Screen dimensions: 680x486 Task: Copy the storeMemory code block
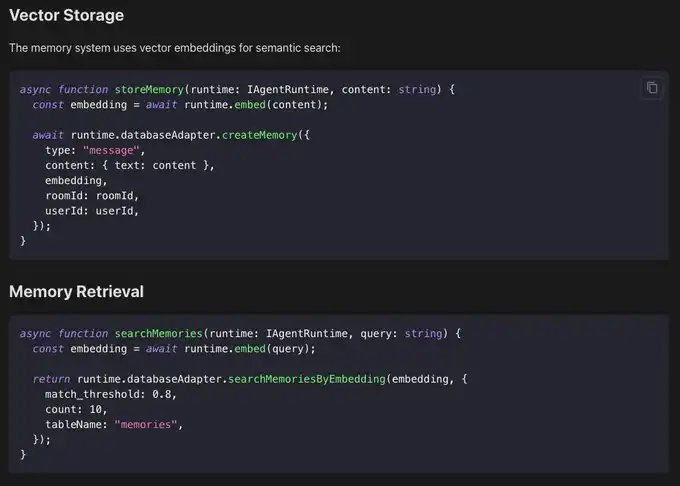click(x=652, y=88)
